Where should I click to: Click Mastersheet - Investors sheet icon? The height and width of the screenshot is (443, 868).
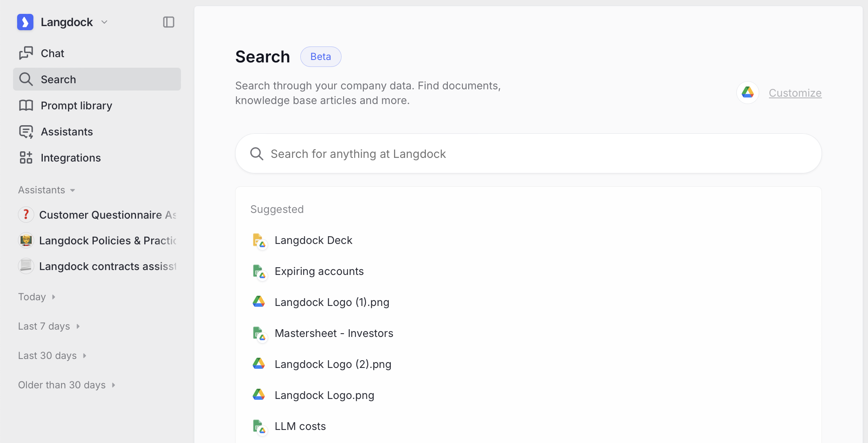258,334
